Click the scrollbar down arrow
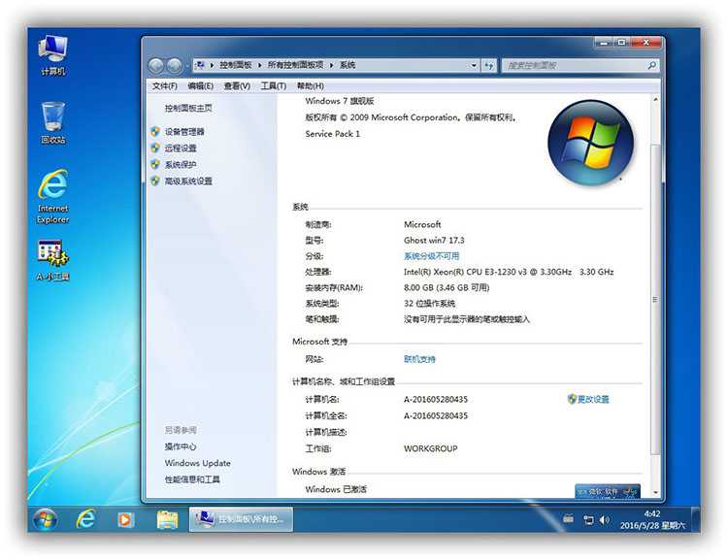Screen dimensions: 728x560 tap(655, 493)
